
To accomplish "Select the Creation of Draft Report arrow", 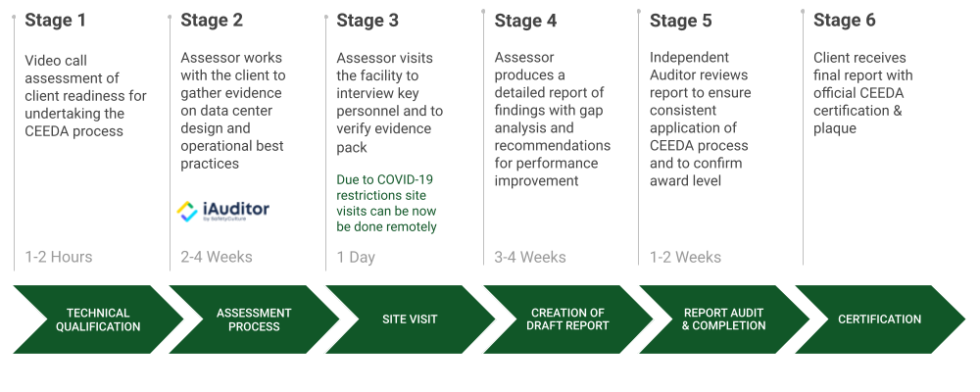I will [x=567, y=319].
